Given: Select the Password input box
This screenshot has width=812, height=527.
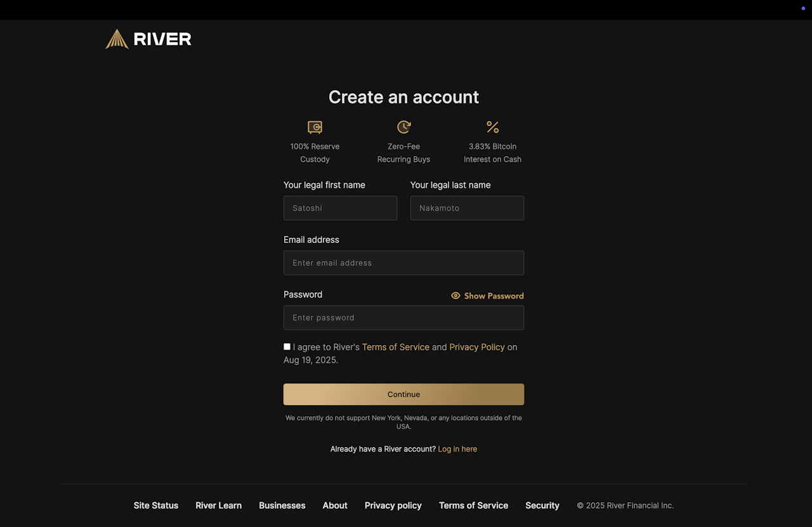Looking at the screenshot, I should pos(403,318).
